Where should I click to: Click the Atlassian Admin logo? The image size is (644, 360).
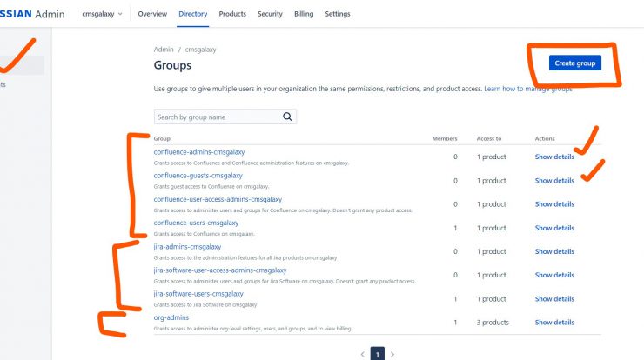coord(32,14)
